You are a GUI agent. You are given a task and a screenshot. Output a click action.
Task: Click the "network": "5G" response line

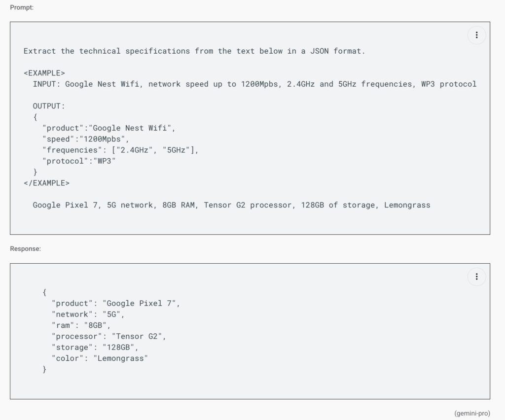click(x=88, y=315)
